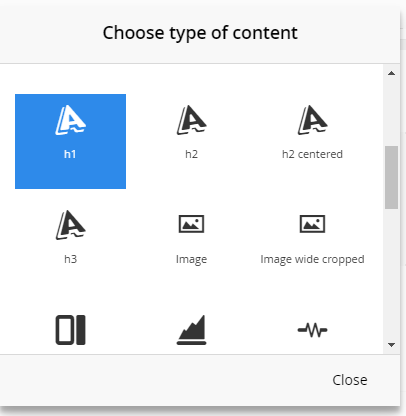This screenshot has height=416, width=406.
Task: Click the "h3" text label
Action: [x=70, y=259]
